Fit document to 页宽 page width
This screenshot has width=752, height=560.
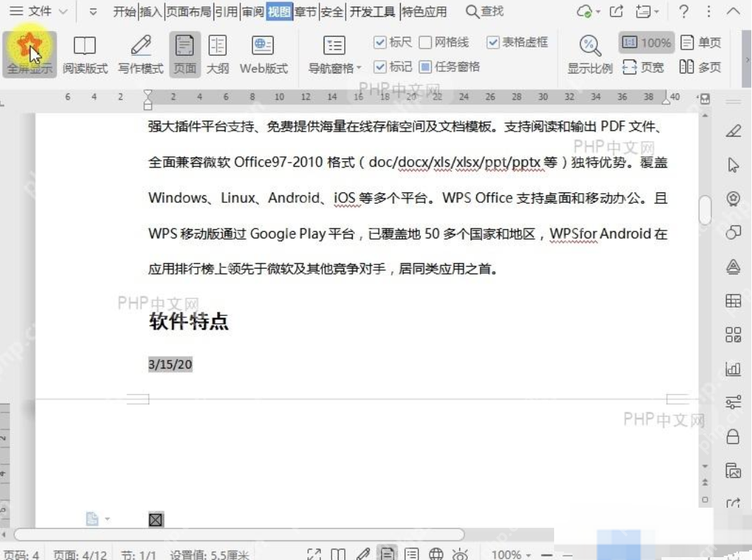(x=643, y=67)
